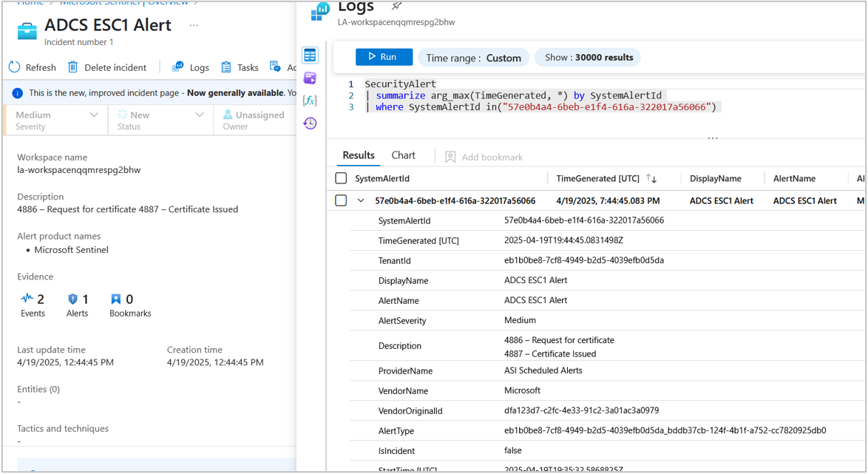Open Query history clock icon in sidebar
Screen dimensions: 868x474
pos(310,123)
